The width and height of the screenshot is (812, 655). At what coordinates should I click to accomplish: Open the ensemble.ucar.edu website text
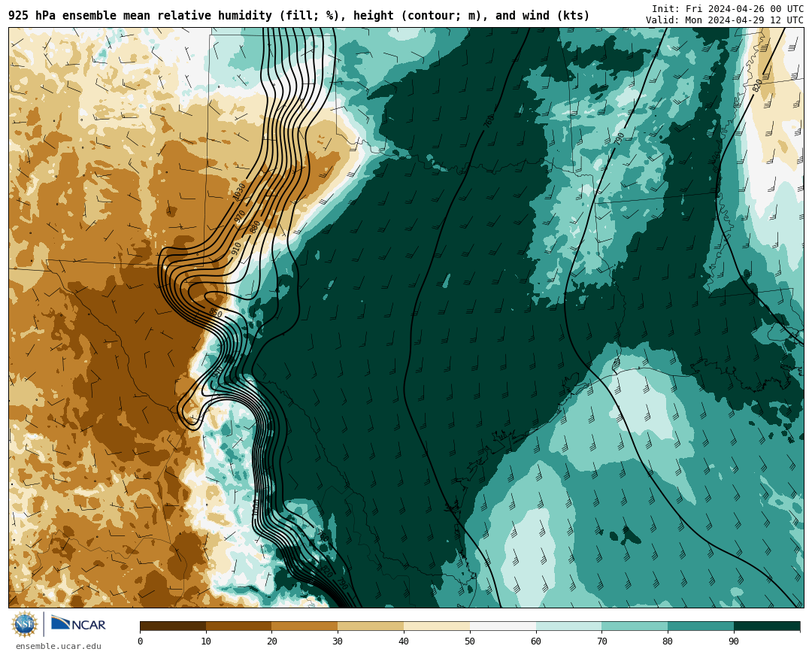[59, 646]
